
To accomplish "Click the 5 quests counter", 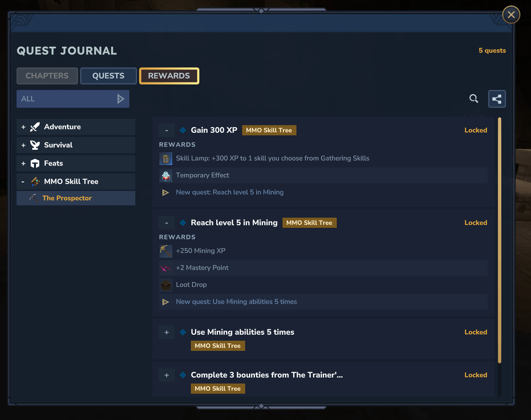I will point(492,50).
